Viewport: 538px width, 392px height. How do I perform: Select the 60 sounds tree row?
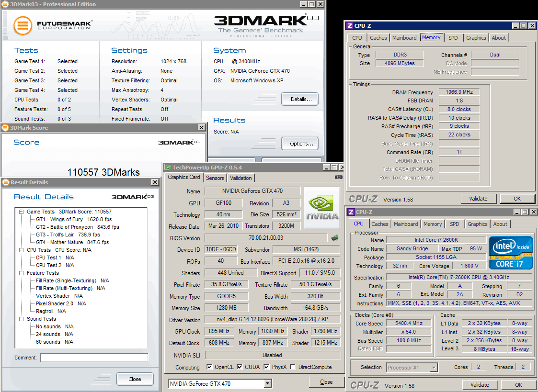pos(55,342)
